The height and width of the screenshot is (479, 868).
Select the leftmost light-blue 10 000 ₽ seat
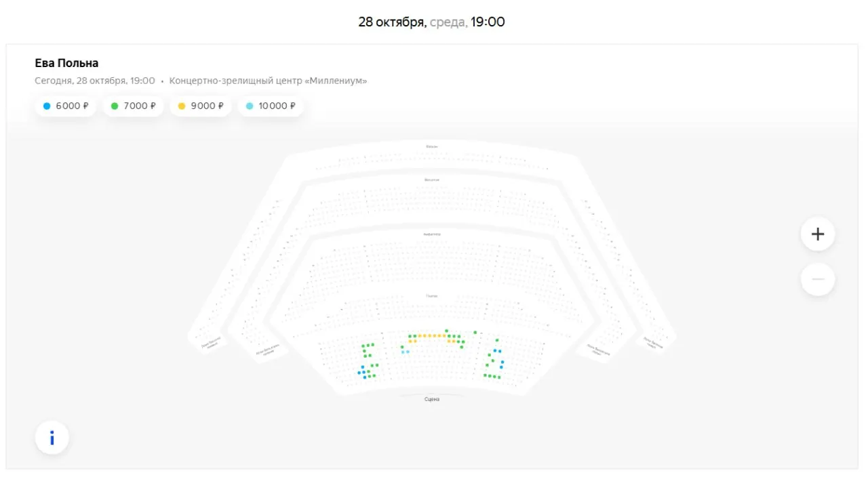coord(403,352)
